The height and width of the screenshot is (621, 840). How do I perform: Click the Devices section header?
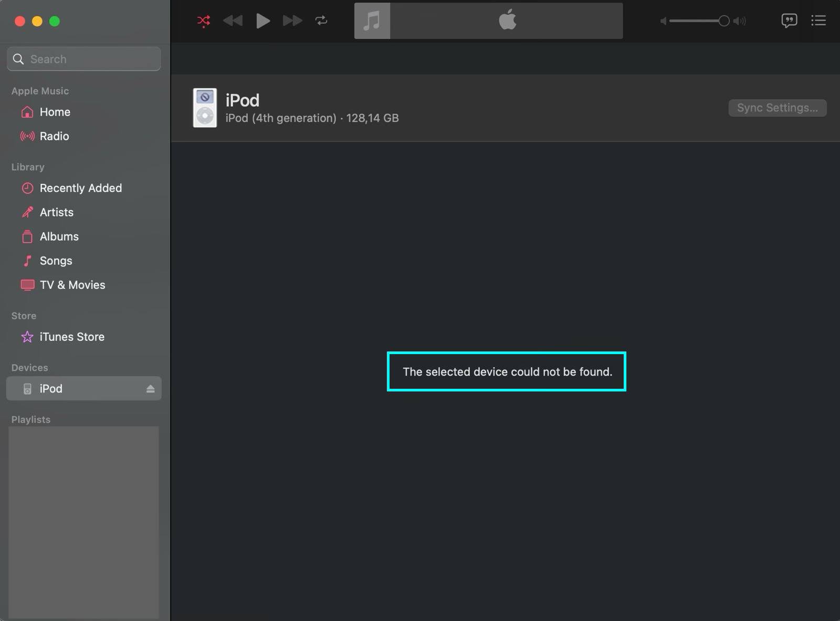pyautogui.click(x=29, y=367)
